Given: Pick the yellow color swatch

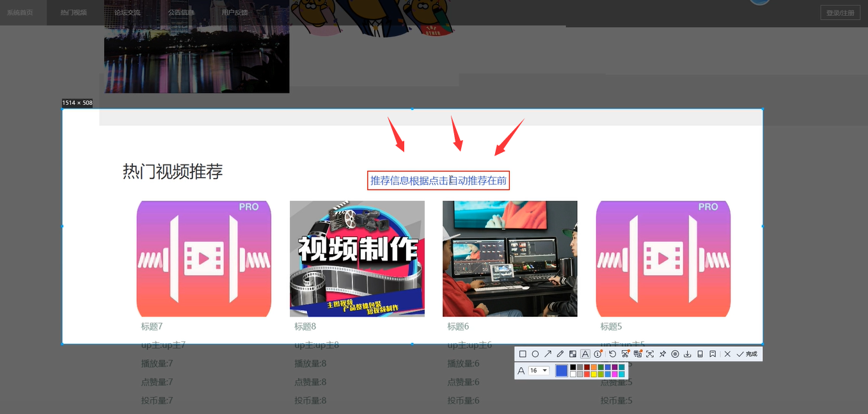Looking at the screenshot, I should [x=594, y=374].
